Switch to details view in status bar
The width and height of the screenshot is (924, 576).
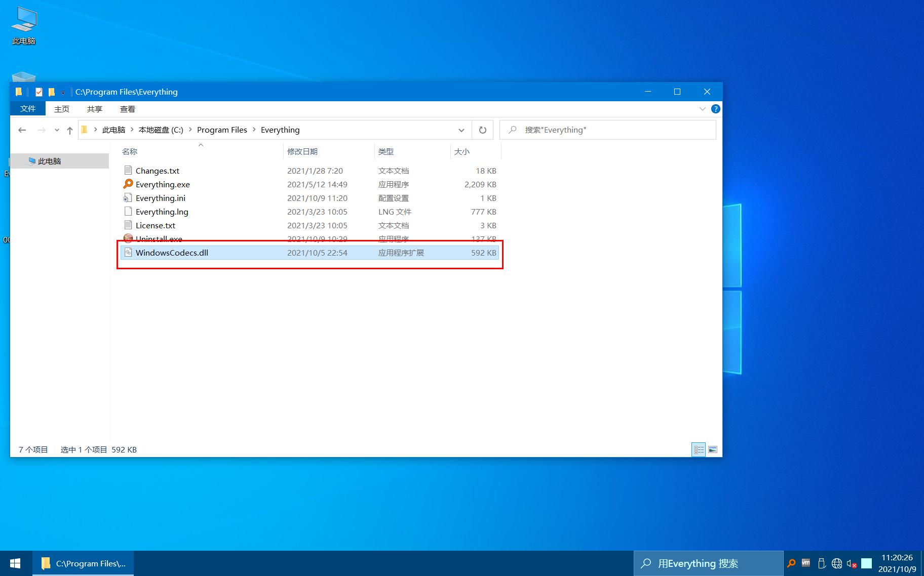(x=699, y=449)
